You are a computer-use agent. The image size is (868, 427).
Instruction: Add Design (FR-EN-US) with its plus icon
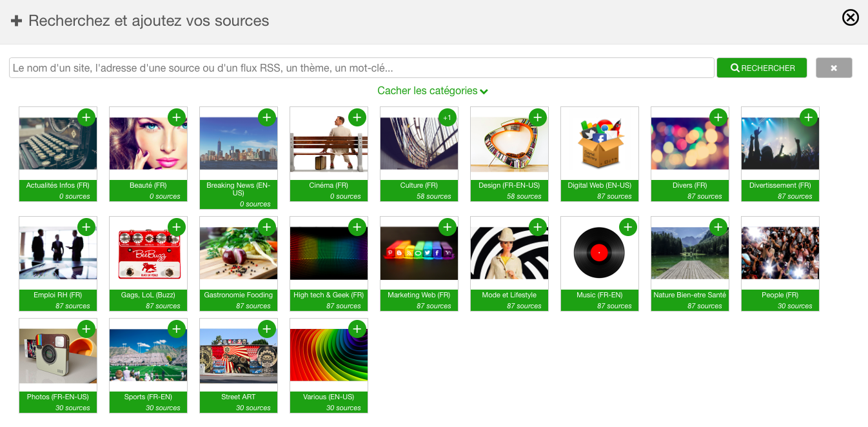tap(538, 117)
